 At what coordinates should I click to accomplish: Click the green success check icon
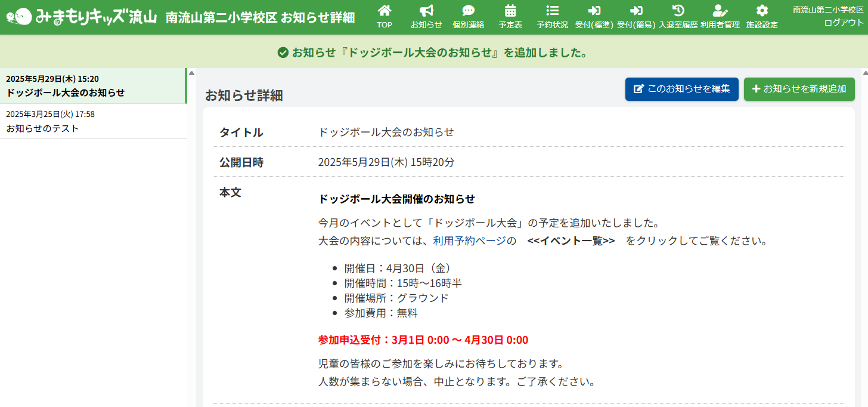(x=283, y=53)
